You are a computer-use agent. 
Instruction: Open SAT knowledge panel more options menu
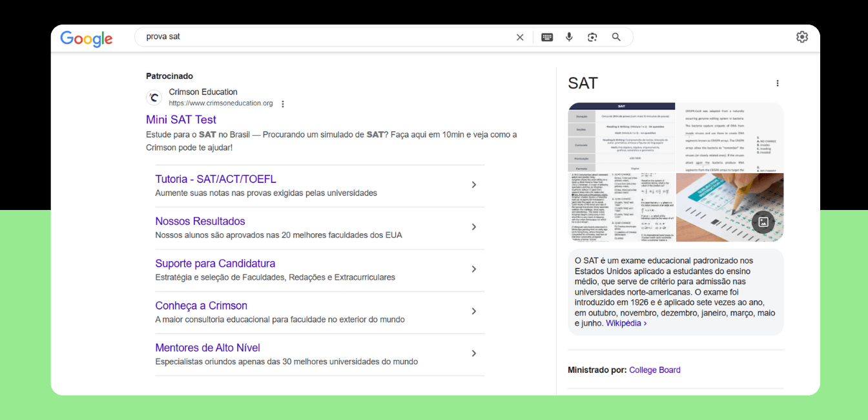tap(777, 83)
